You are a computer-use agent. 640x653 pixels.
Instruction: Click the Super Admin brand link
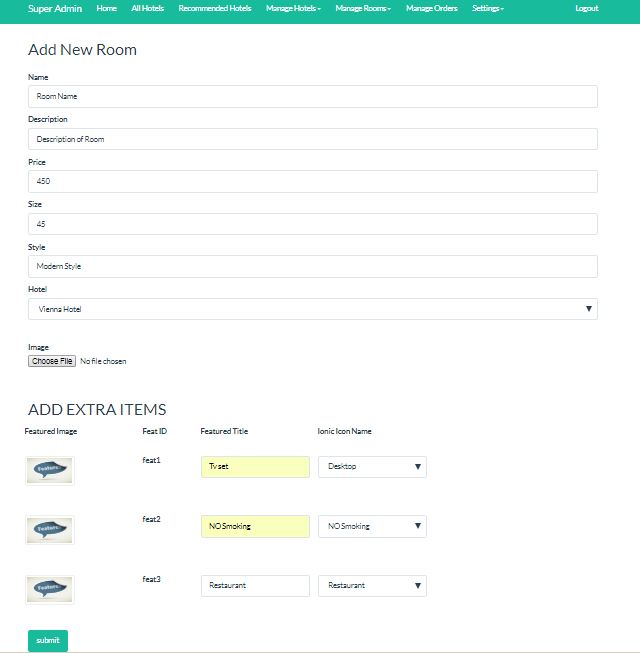pos(55,8)
